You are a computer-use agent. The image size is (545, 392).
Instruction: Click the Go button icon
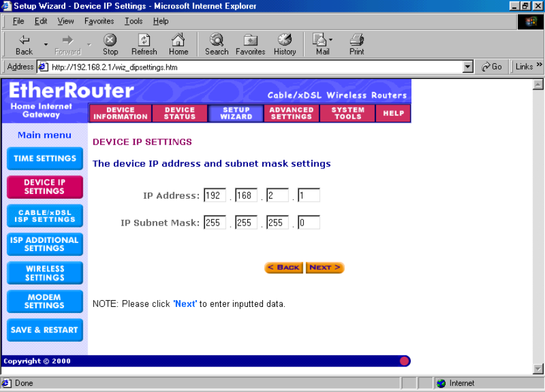pos(485,66)
